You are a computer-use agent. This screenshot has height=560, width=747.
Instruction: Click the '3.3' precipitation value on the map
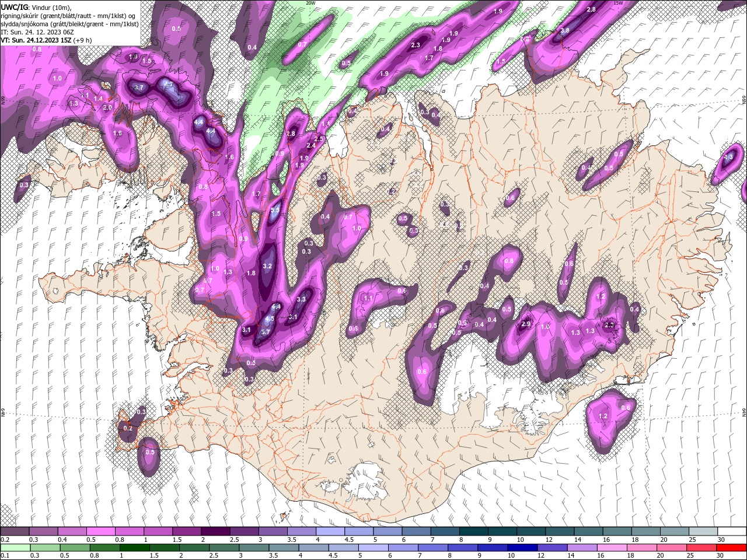pyautogui.click(x=301, y=299)
